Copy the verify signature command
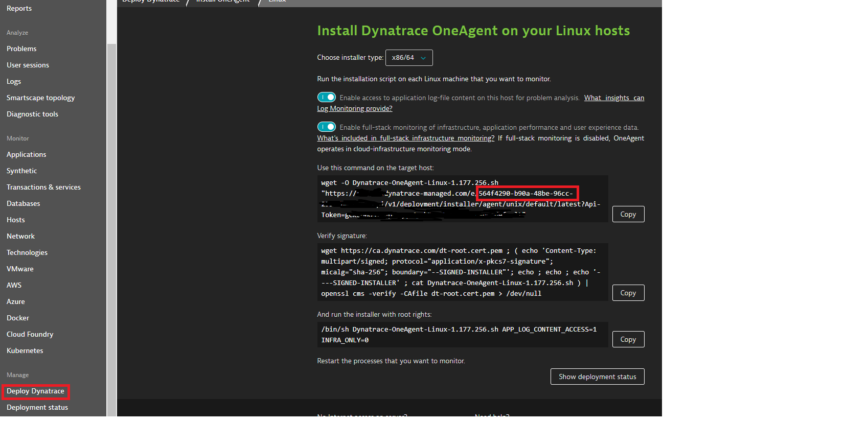 point(628,293)
